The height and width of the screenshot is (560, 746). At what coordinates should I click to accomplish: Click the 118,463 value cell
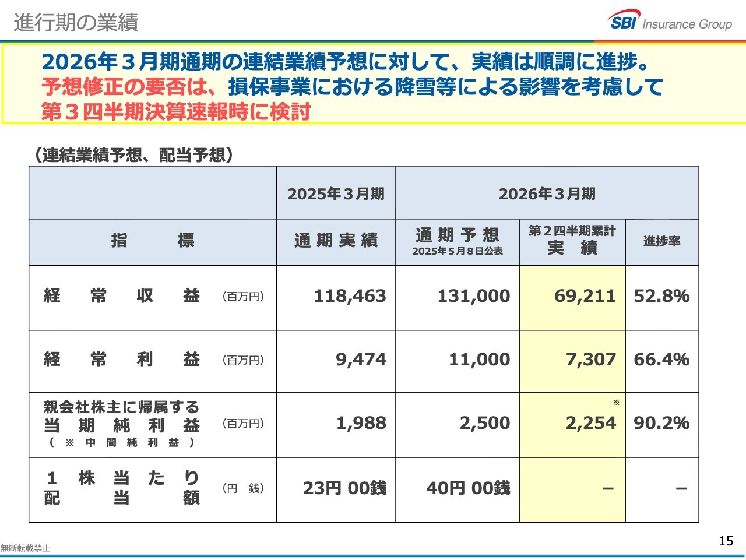coord(350,296)
